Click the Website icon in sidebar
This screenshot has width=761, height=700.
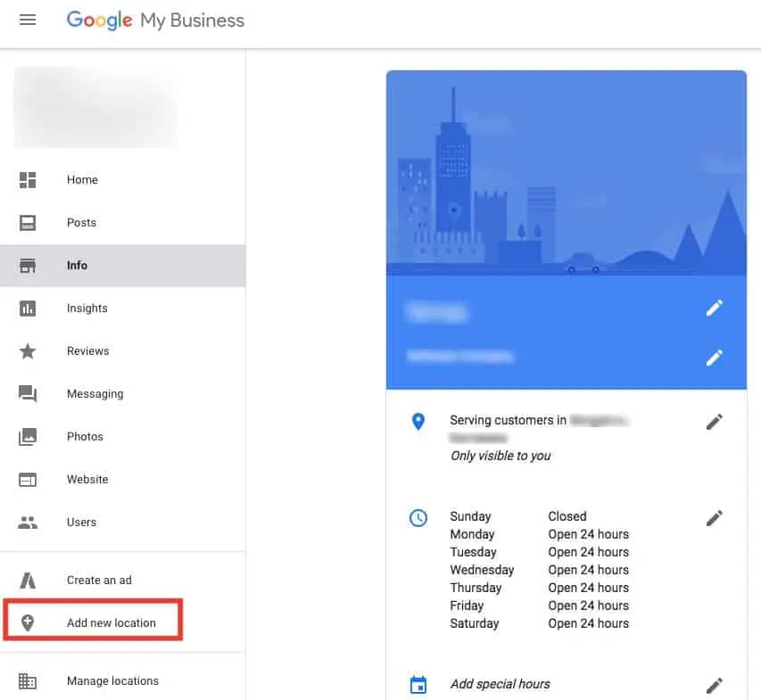pyautogui.click(x=28, y=479)
